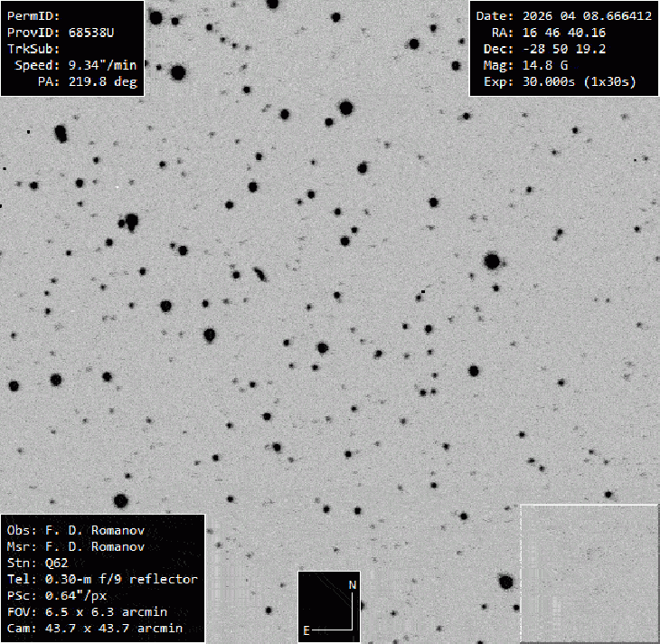
Task: Click the 'N' north label on compass
Action: pos(353,584)
